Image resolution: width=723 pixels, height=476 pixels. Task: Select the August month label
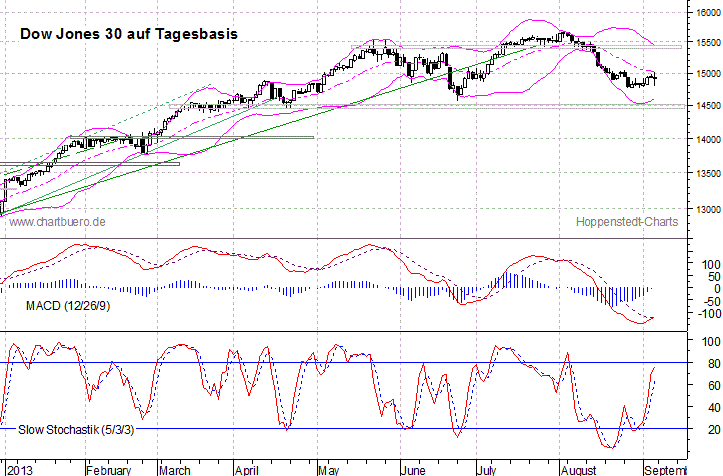tap(579, 470)
